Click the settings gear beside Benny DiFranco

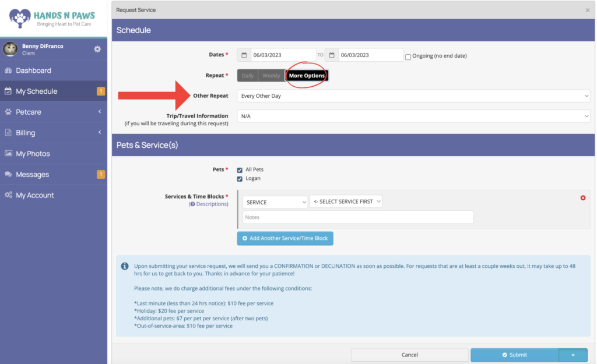click(97, 50)
